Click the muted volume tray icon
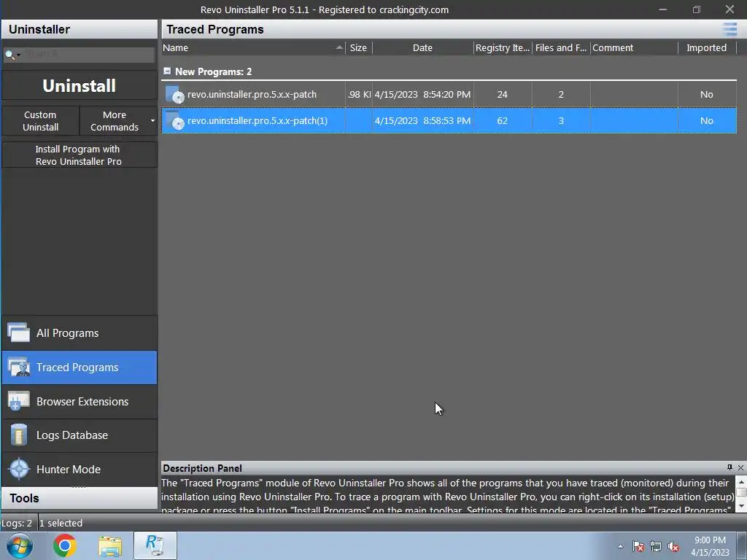 pyautogui.click(x=673, y=546)
